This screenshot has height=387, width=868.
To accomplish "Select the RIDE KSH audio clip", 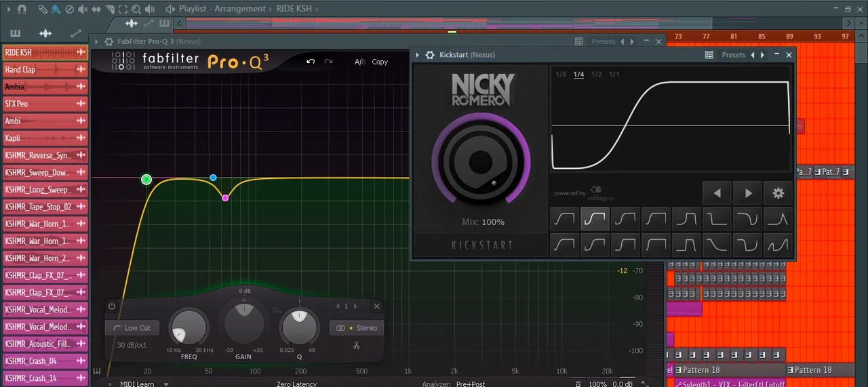I will (x=45, y=52).
